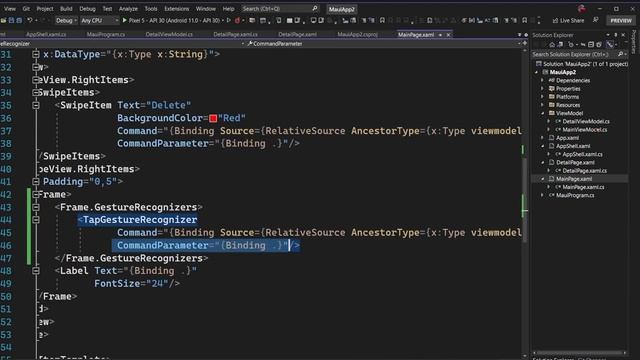Click the Show All Files icon in Solution Explorer

pos(599,44)
